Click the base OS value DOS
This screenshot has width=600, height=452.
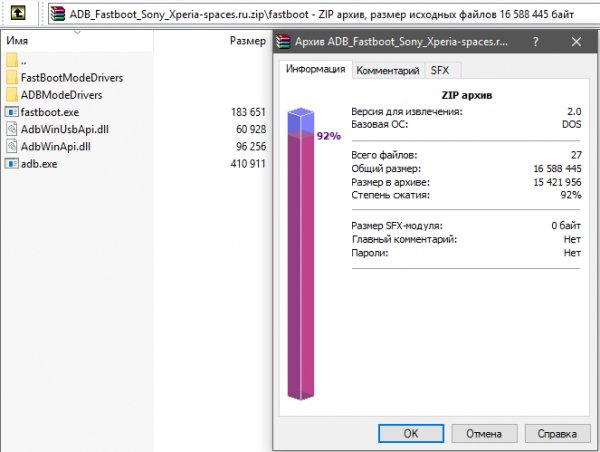coord(572,124)
